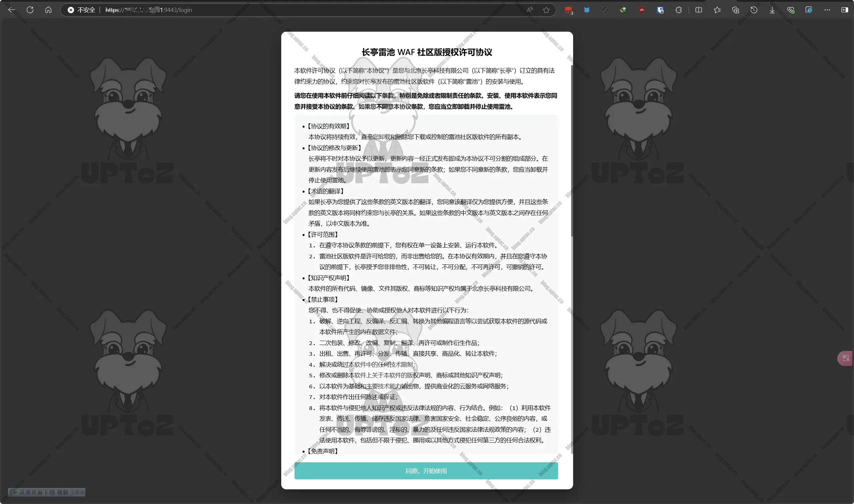Go back to the previous page
This screenshot has height=504, width=854.
12,10
